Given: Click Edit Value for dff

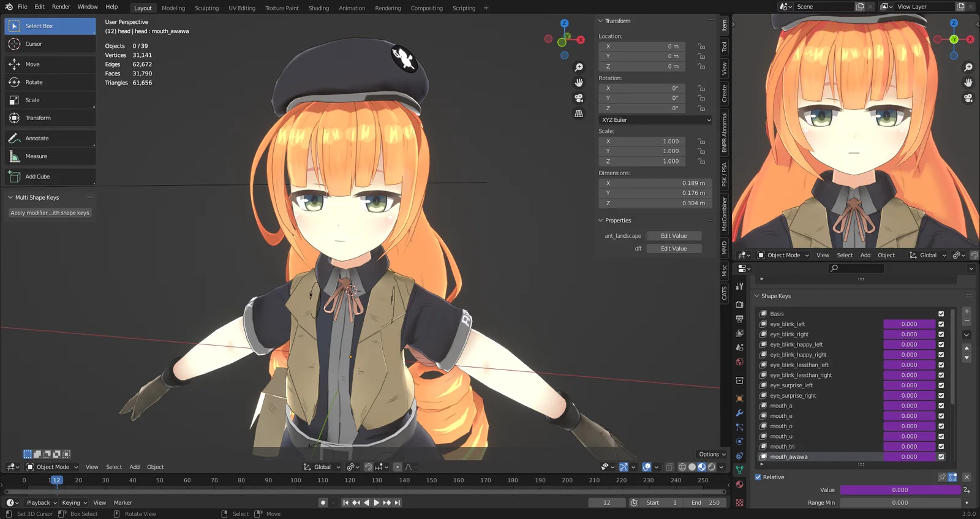Looking at the screenshot, I should tap(674, 249).
